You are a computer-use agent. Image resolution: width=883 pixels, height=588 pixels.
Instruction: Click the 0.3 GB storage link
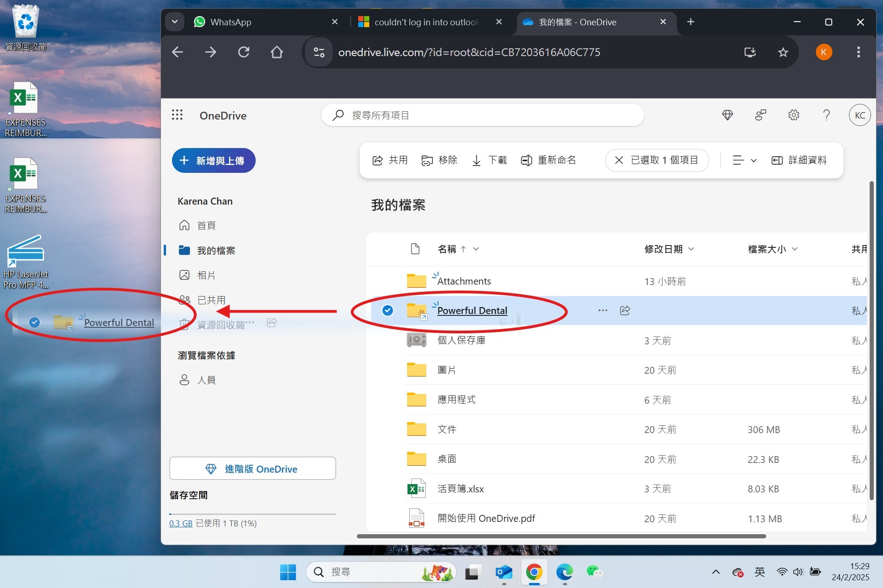[x=180, y=523]
